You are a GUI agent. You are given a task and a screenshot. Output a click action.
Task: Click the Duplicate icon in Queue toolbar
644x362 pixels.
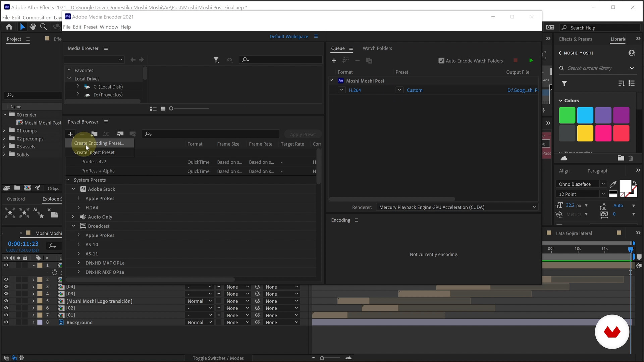coord(369,61)
